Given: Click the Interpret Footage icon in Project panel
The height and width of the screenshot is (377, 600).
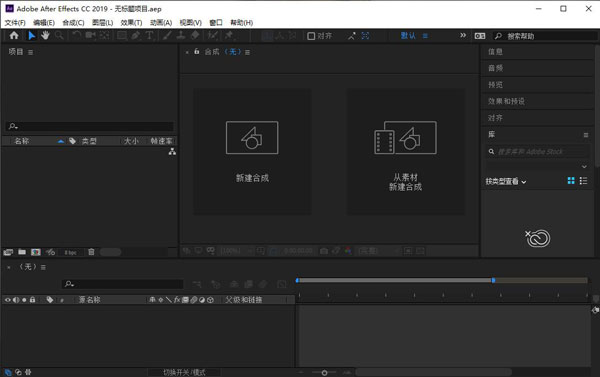Looking at the screenshot, I should (8, 252).
